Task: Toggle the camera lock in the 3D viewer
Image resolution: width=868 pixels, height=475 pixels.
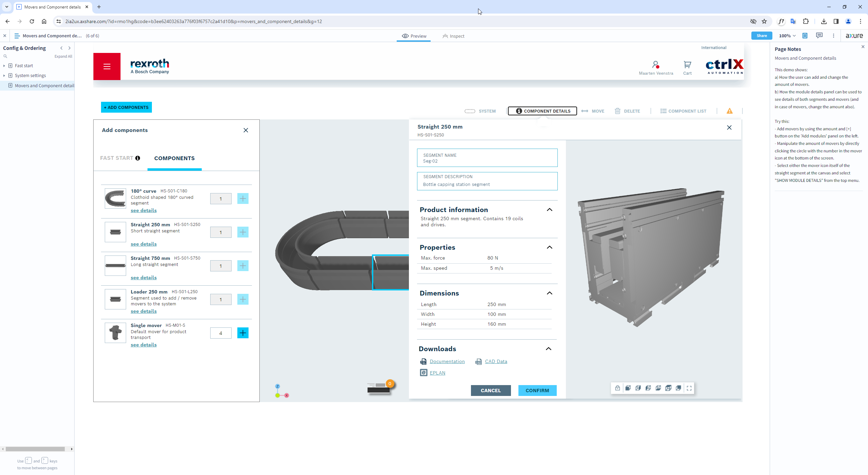Action: point(617,388)
